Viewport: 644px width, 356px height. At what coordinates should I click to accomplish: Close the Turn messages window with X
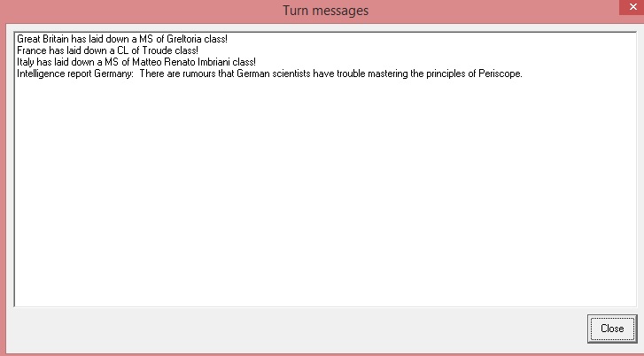pos(632,7)
